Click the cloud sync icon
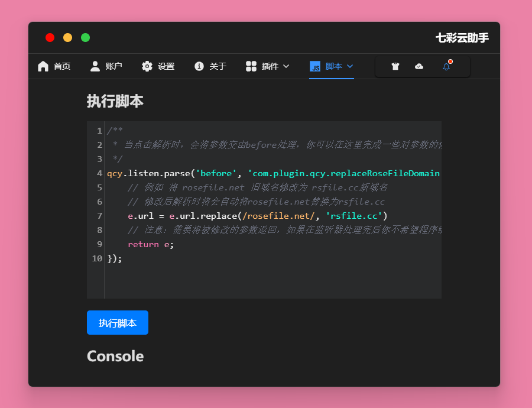Screen dimensions: 532x408 [x=419, y=67]
